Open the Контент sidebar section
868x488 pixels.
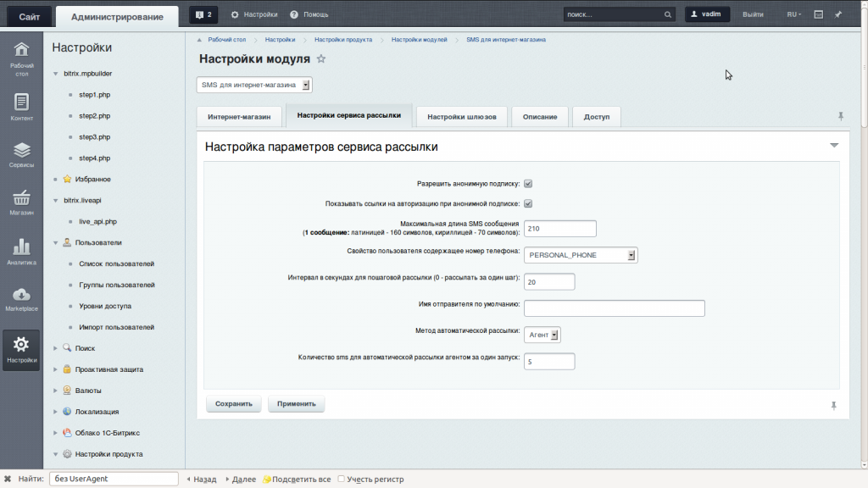(x=21, y=107)
